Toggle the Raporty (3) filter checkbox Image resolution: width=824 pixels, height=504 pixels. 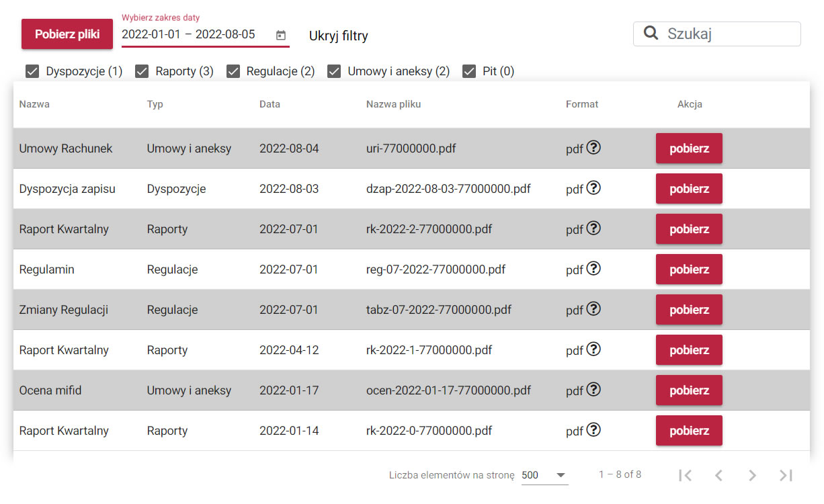142,71
